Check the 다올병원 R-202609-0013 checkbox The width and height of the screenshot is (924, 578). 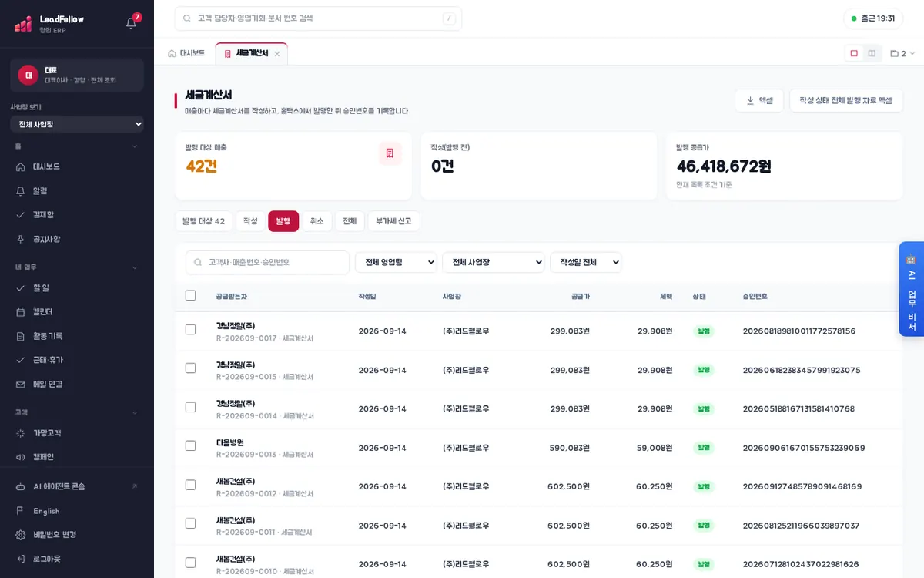[x=191, y=445]
